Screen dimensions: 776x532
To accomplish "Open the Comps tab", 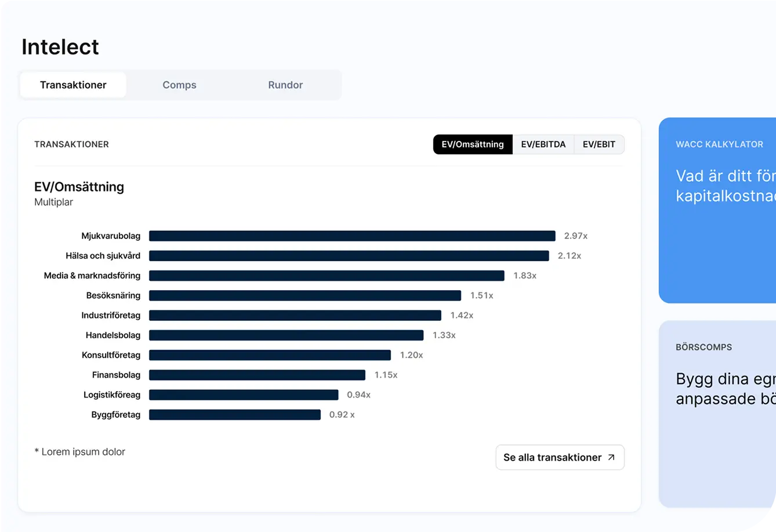I will [x=179, y=85].
